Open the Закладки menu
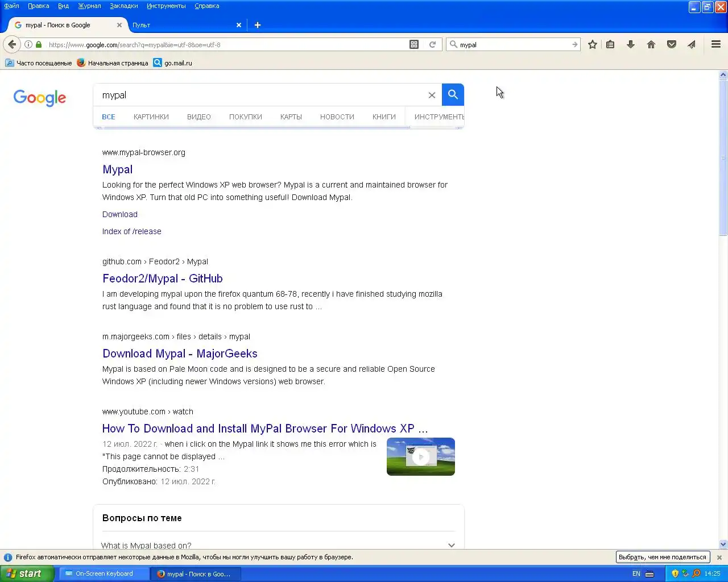The width and height of the screenshot is (728, 582). pyautogui.click(x=123, y=6)
